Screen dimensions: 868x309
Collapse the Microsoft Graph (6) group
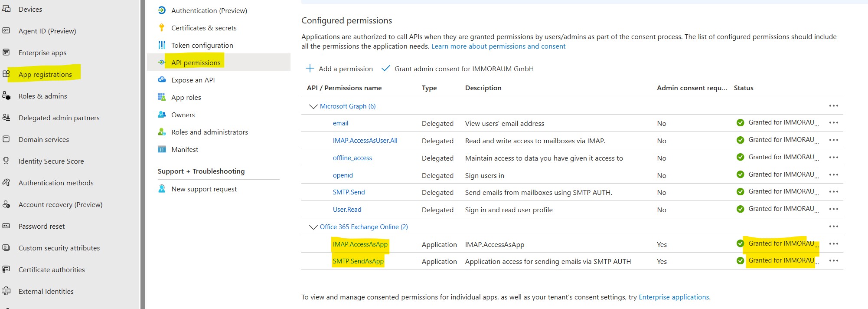313,106
